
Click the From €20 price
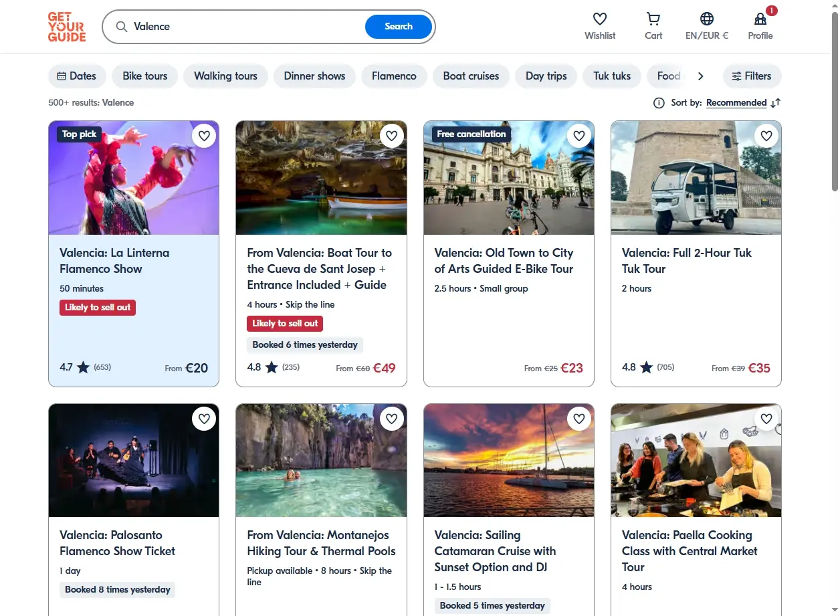point(187,368)
